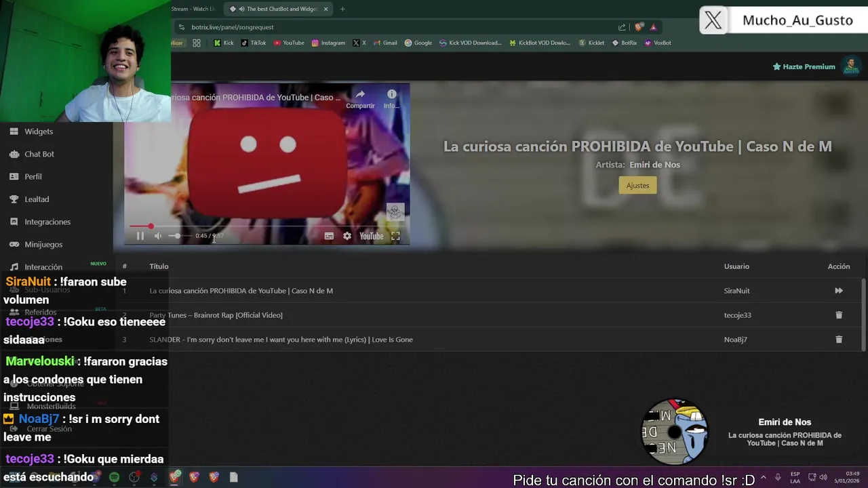Click the Chat Bot robot icon
This screenshot has width=868, height=488.
[14, 154]
